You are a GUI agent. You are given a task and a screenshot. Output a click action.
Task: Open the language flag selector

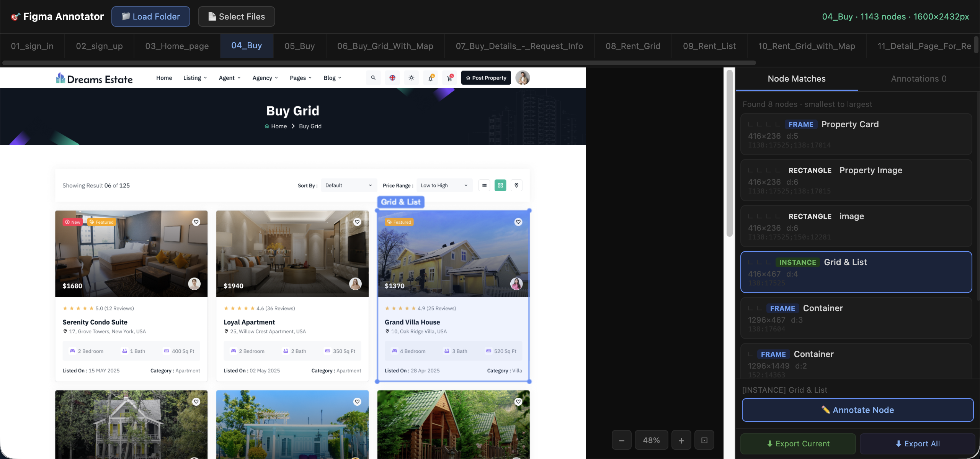(x=392, y=78)
